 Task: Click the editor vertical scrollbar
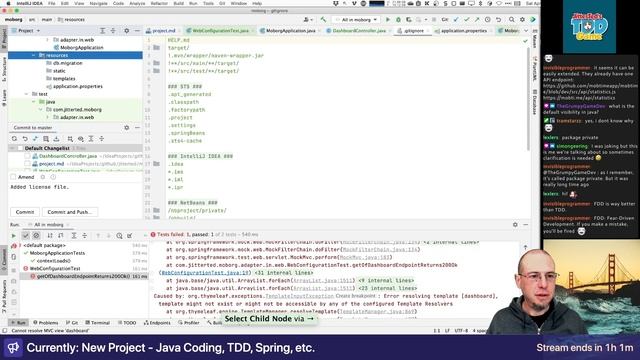(x=528, y=98)
